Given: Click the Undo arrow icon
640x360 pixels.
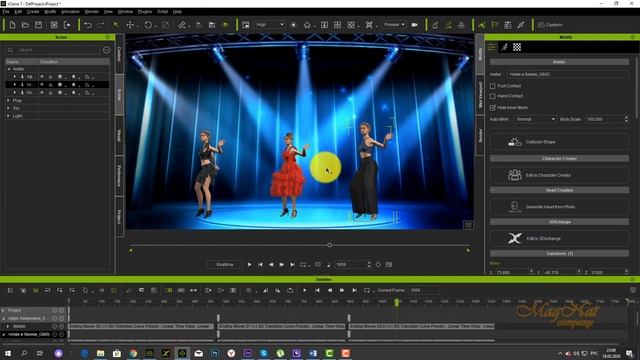Looking at the screenshot, I should point(88,25).
